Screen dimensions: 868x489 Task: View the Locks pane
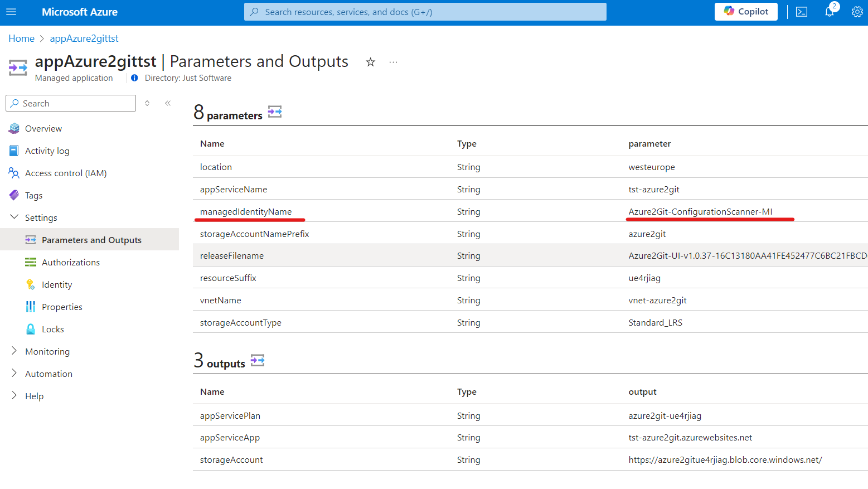pyautogui.click(x=52, y=329)
